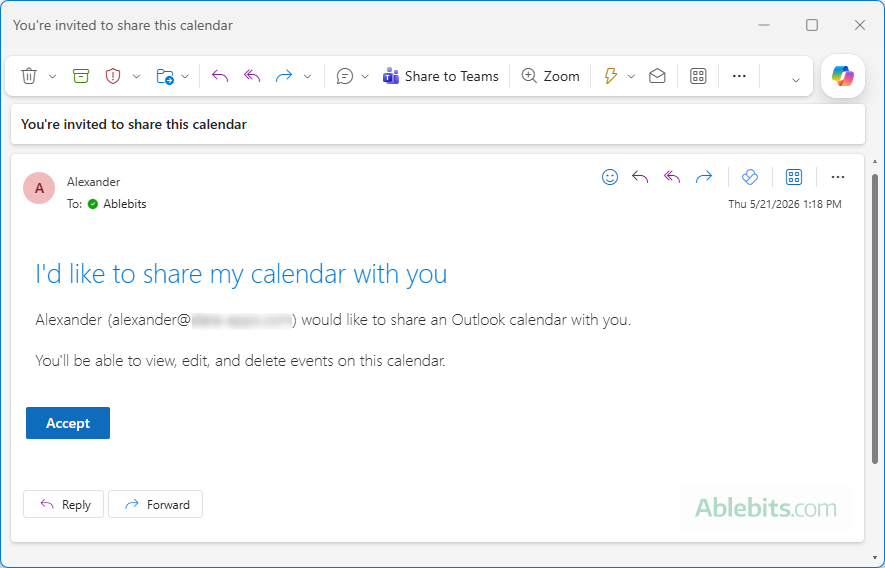Expand the Forward options dropdown in toolbar

[308, 76]
